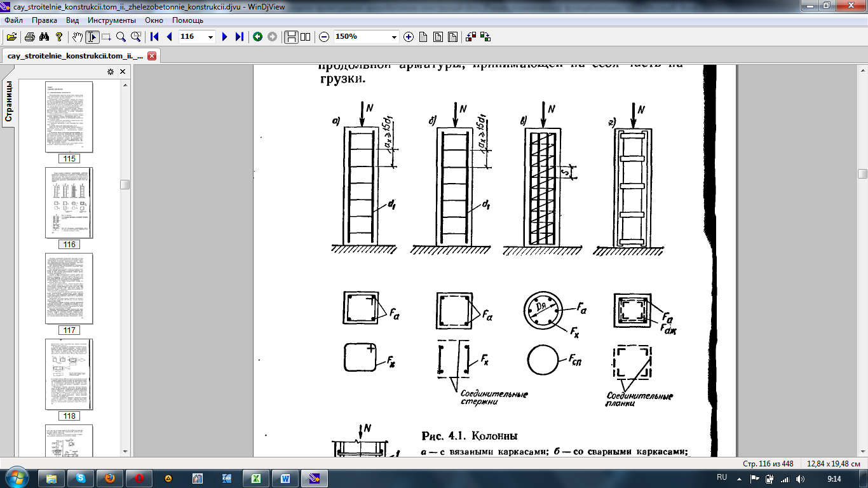Click the rotate right icon
868x488 pixels.
(485, 37)
